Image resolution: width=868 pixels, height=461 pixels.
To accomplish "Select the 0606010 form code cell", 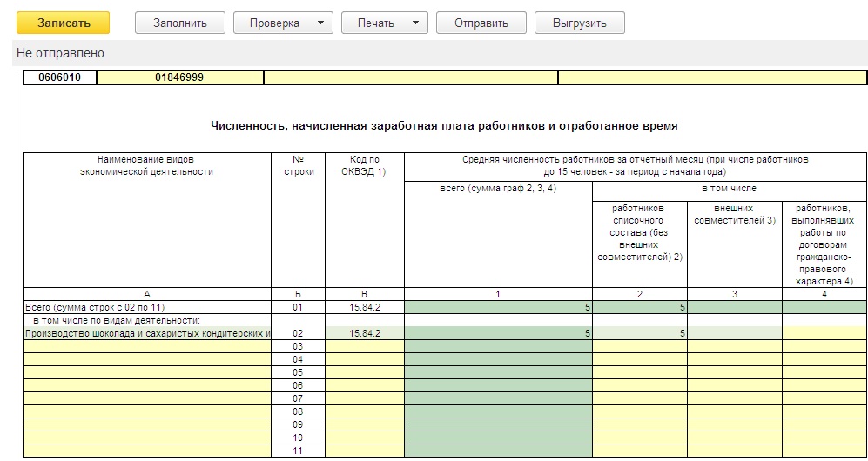I will pos(60,77).
